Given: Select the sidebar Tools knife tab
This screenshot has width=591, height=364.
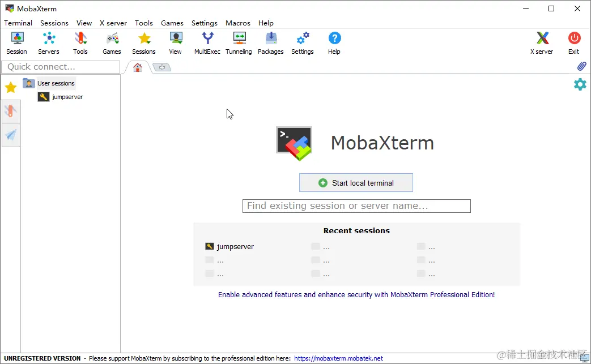Looking at the screenshot, I should [x=11, y=111].
